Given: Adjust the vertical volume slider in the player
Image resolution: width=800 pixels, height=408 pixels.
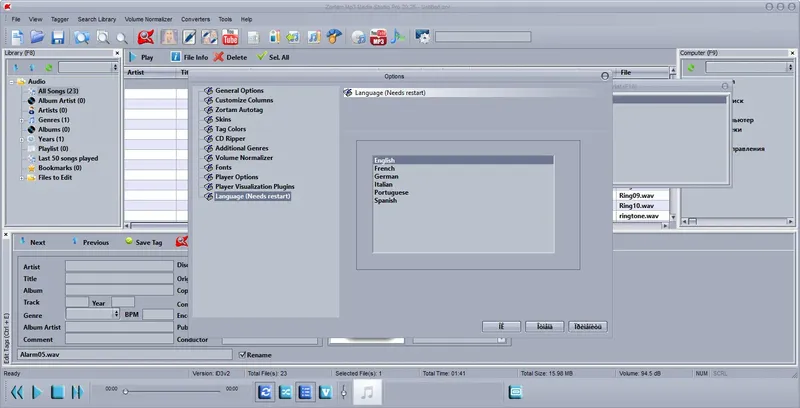Looking at the screenshot, I should click(344, 392).
